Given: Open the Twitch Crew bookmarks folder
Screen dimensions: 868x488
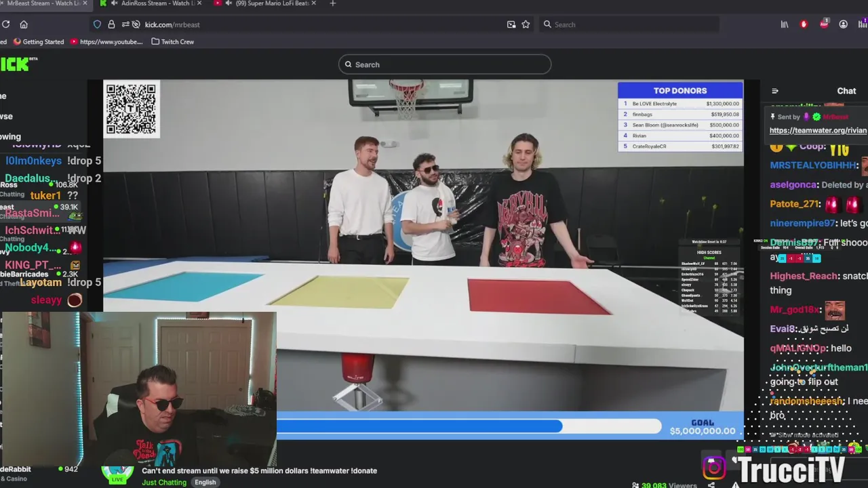Looking at the screenshot, I should click(172, 41).
